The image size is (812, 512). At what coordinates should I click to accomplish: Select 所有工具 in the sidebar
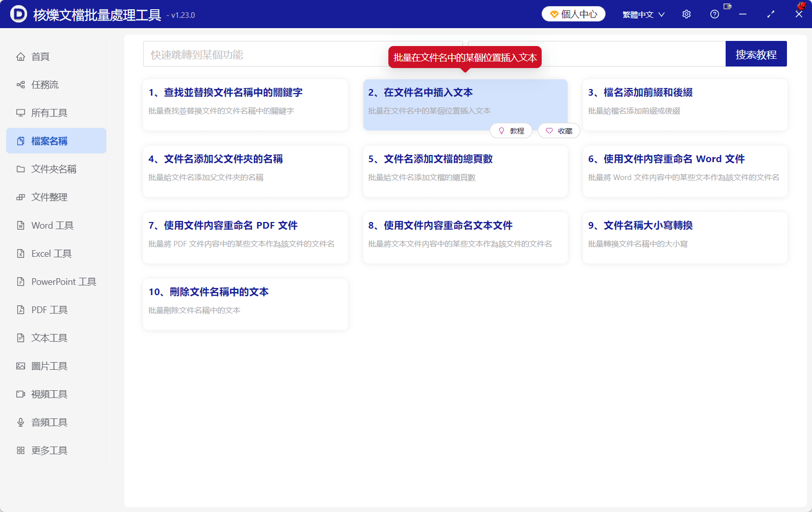pyautogui.click(x=56, y=113)
